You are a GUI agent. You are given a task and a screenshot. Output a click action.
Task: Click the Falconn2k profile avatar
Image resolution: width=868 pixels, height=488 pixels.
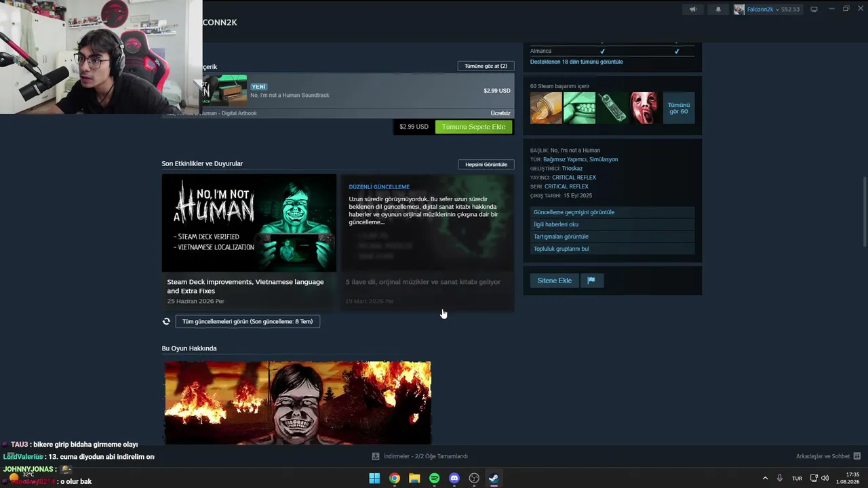pos(739,9)
